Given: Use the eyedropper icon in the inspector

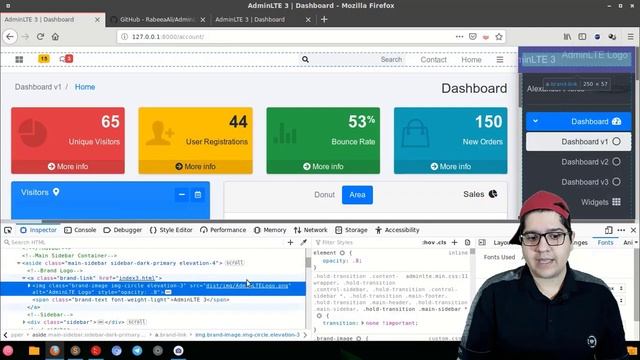Looking at the screenshot, I should 303,242.
